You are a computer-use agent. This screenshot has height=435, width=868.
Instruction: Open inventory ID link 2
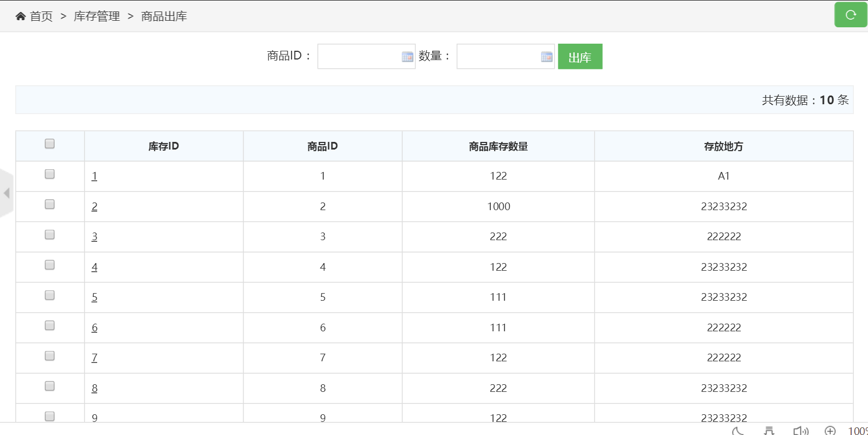[x=94, y=207]
